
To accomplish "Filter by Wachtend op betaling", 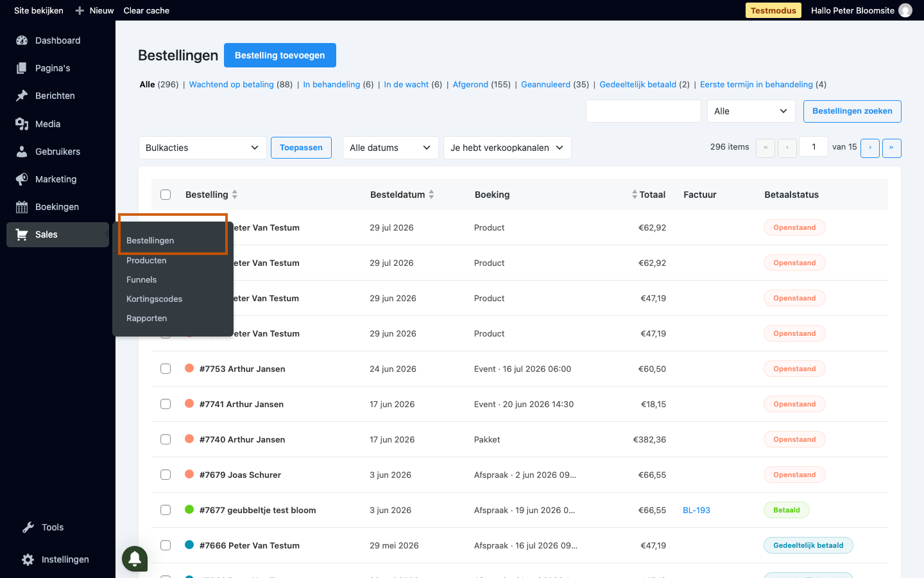I will [x=232, y=84].
